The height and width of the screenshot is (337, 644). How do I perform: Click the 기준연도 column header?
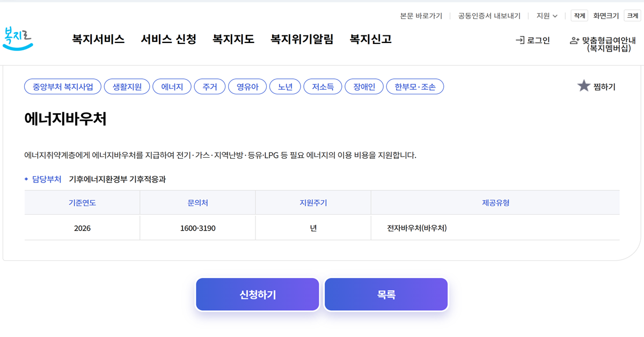tap(82, 203)
